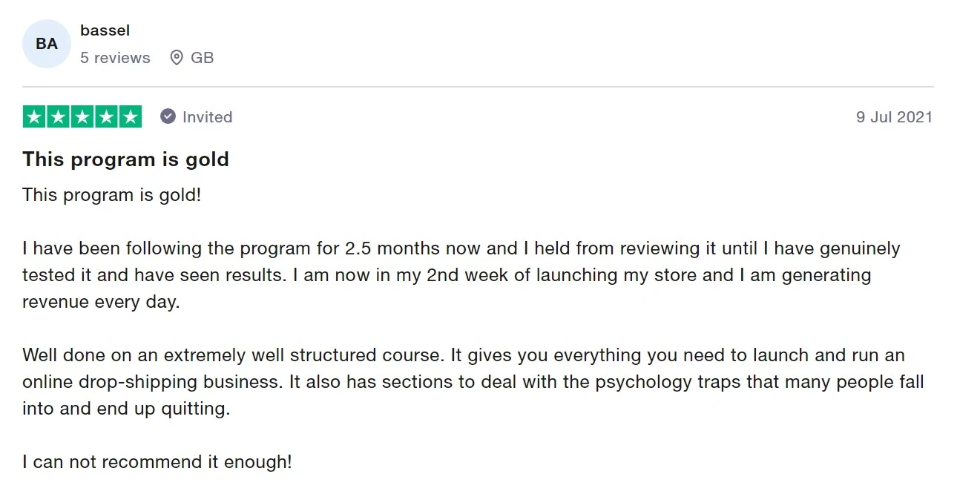Viewport: 980px width, 491px height.
Task: Click the paragraph about well structured course
Action: (473, 381)
